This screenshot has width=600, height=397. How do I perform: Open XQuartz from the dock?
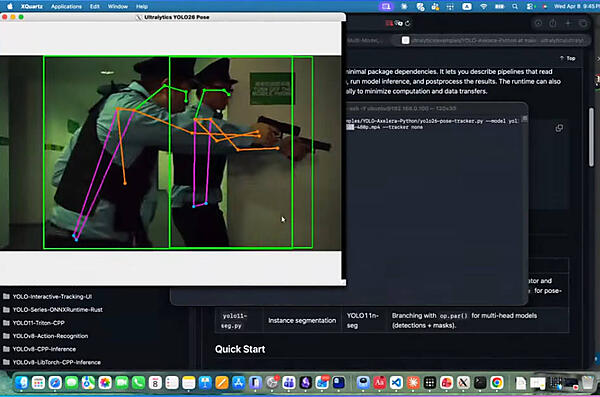pyautogui.click(x=463, y=382)
